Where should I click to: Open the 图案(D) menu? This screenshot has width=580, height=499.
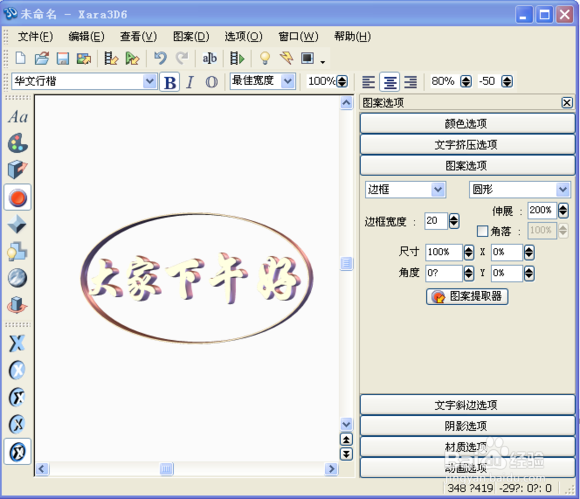[x=191, y=36]
